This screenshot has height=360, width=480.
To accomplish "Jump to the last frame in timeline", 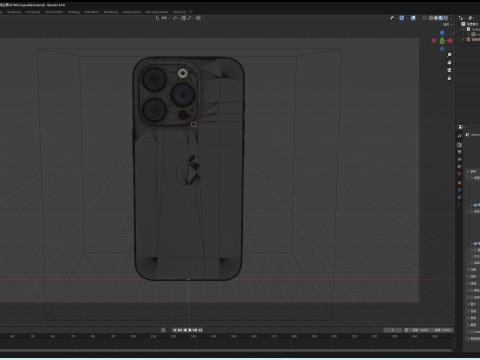I will (x=200, y=330).
